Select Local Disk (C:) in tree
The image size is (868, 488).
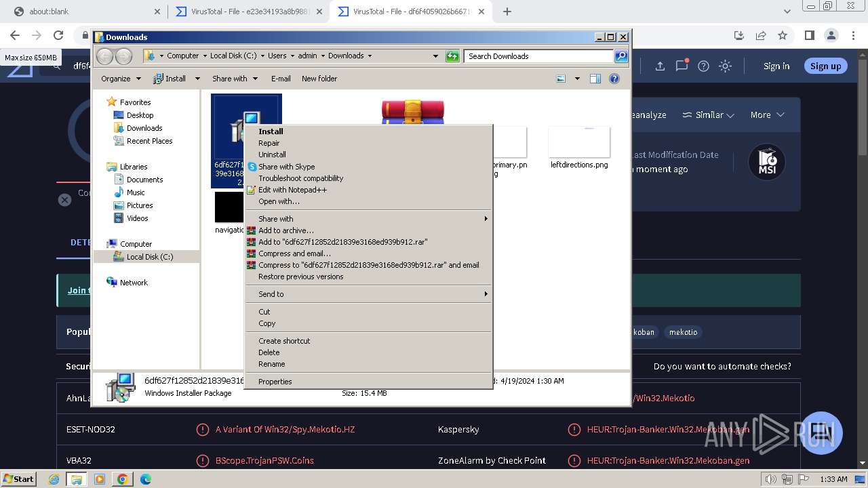[x=149, y=257]
